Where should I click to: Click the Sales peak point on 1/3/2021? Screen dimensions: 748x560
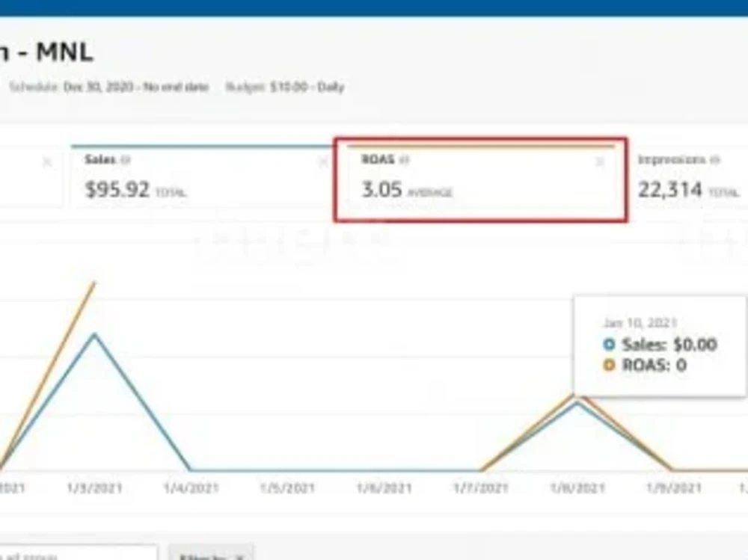(94, 335)
